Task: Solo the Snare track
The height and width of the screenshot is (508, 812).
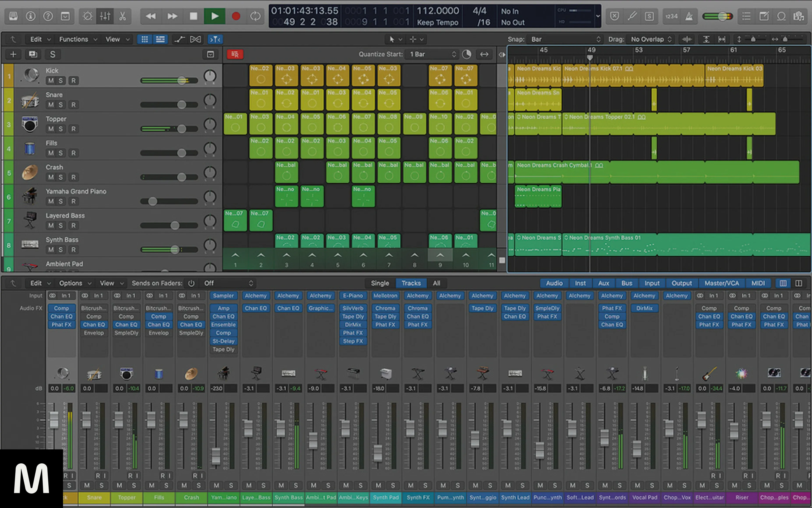Action: click(60, 105)
